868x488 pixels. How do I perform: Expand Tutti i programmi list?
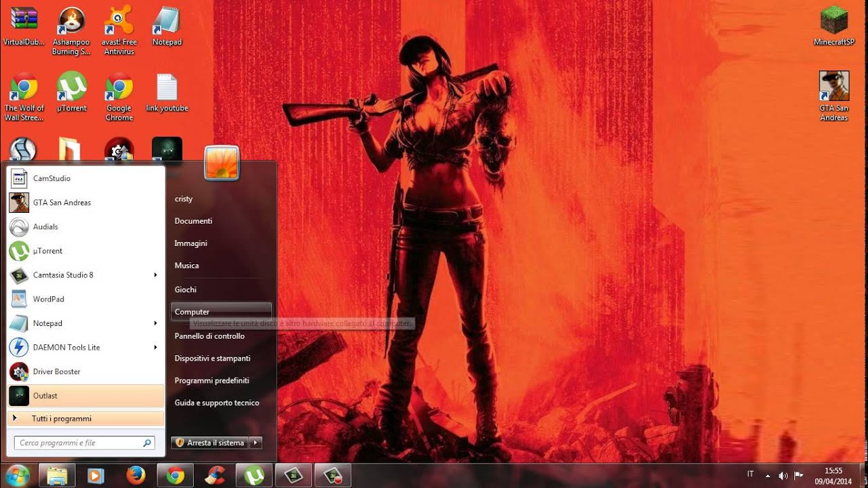(85, 419)
